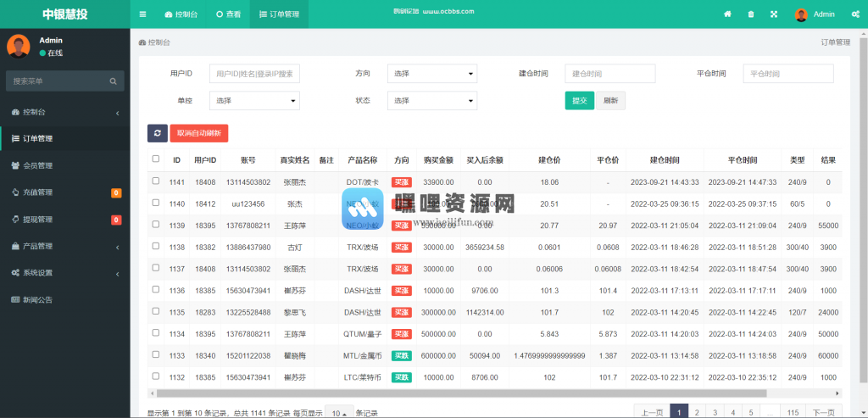Check the row with ID 1134
868x418 pixels.
tap(156, 332)
